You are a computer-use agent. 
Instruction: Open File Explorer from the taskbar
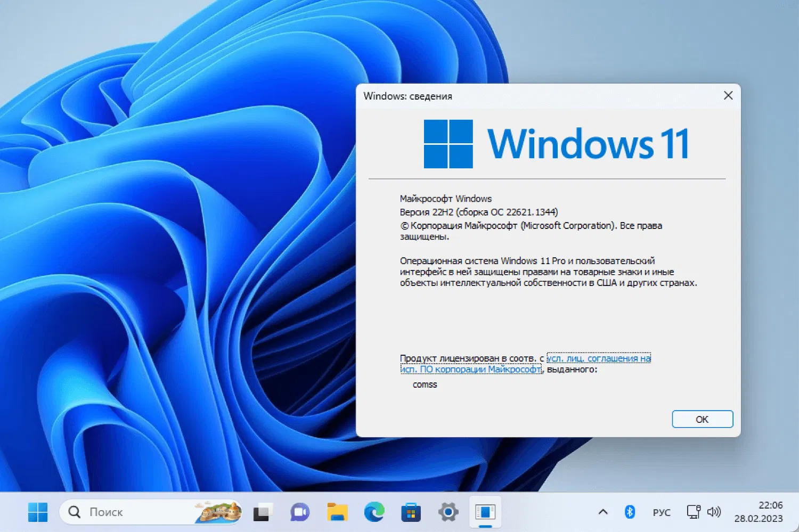click(337, 512)
